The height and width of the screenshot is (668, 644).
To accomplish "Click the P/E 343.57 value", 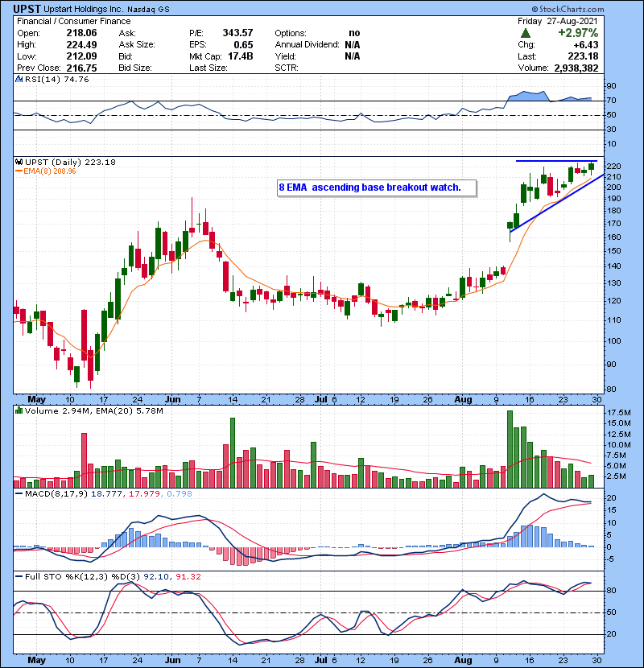I will tap(237, 33).
